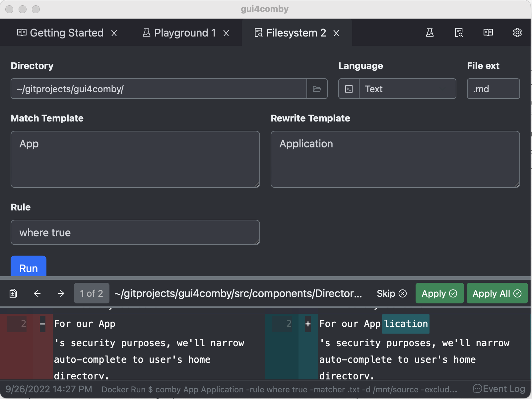This screenshot has height=399, width=532.
Task: Click the timestamp 9/26/2022 14:27 PM
Action: 49,389
